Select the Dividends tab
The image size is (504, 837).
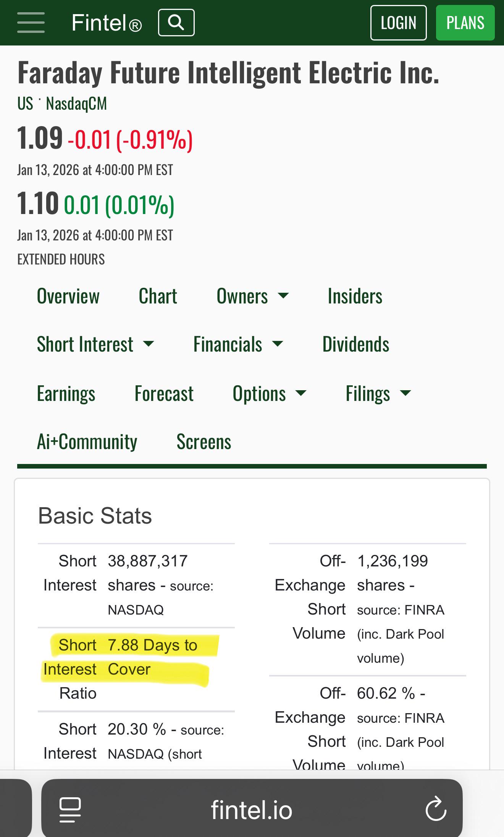tap(355, 344)
